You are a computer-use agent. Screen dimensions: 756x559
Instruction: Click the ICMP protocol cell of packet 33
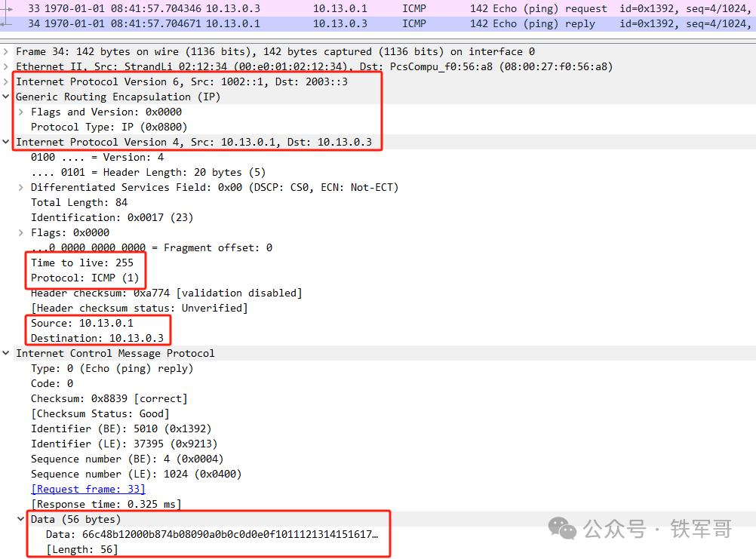click(414, 8)
